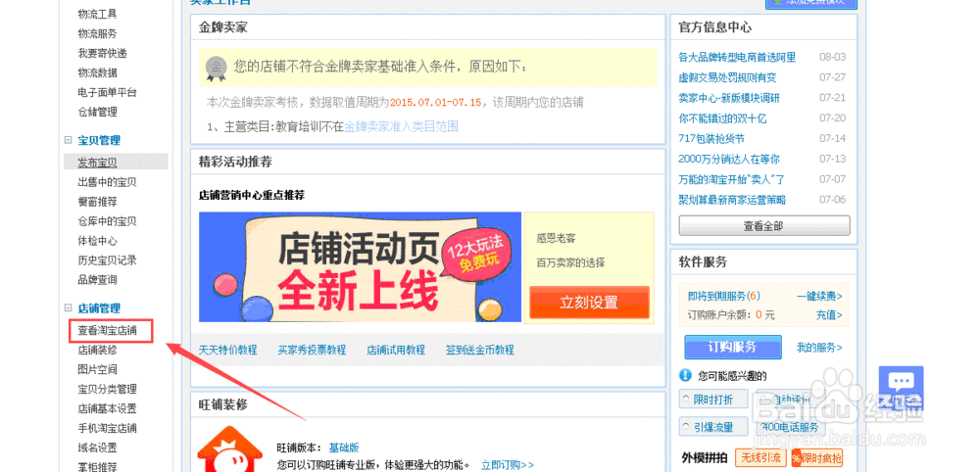This screenshot has width=980, height=472.
Task: Open 图片空间
Action: click(x=97, y=369)
